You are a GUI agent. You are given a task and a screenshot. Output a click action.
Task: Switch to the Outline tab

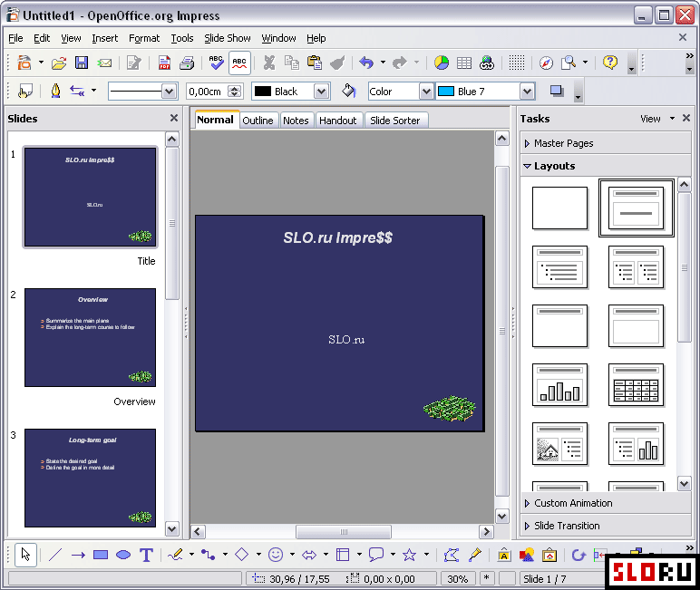258,121
